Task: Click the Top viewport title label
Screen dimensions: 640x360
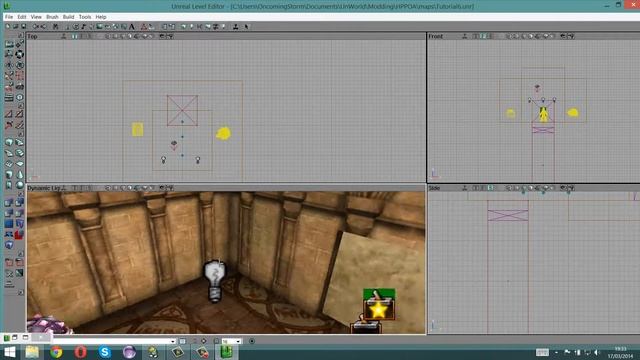Action: (x=32, y=36)
